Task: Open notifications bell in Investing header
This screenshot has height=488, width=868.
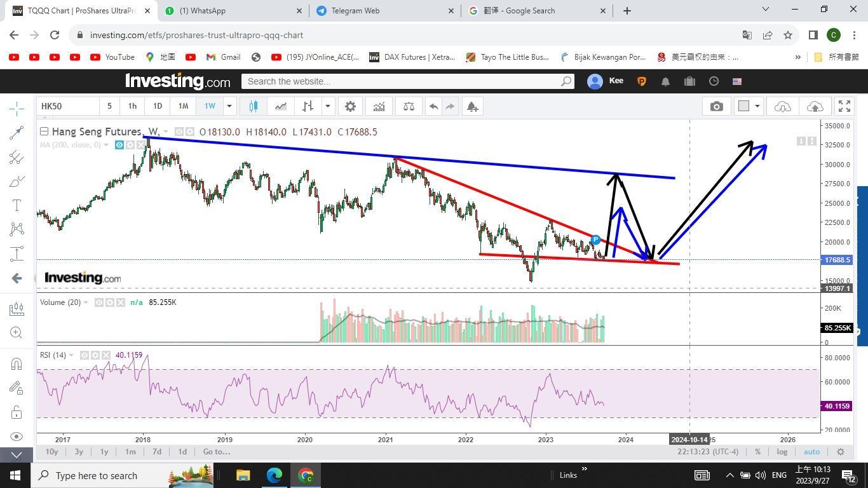Action: tap(665, 81)
